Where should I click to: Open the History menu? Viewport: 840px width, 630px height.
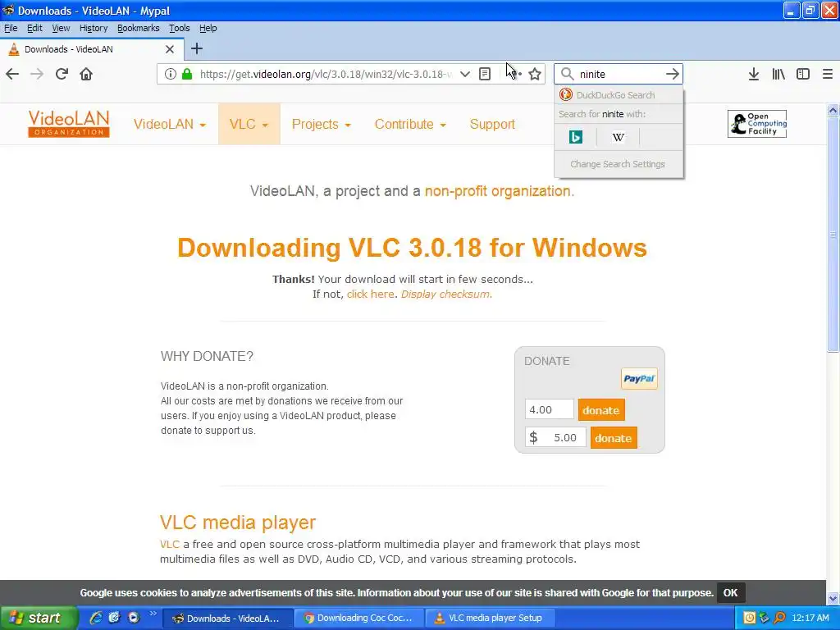coord(94,28)
